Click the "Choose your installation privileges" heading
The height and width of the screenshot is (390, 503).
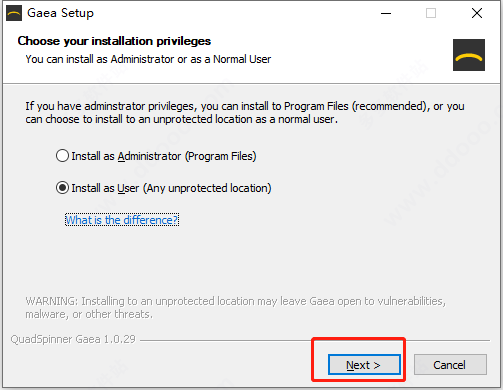tap(114, 41)
